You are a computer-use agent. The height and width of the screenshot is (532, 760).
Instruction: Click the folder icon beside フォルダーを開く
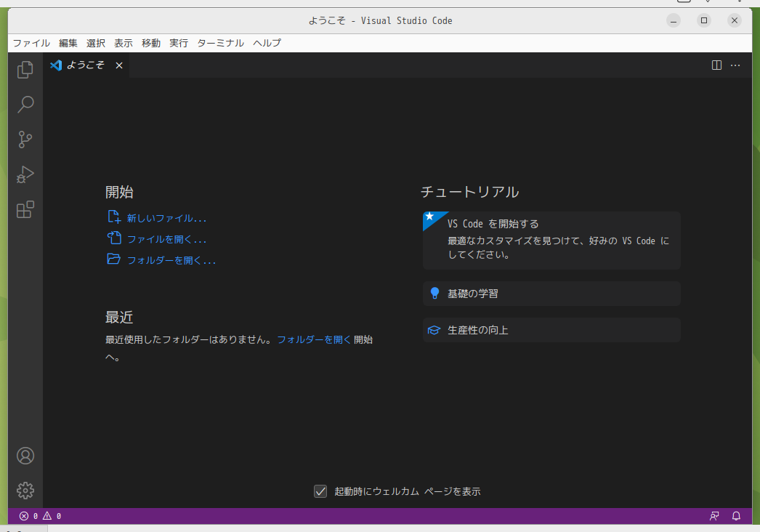[114, 259]
